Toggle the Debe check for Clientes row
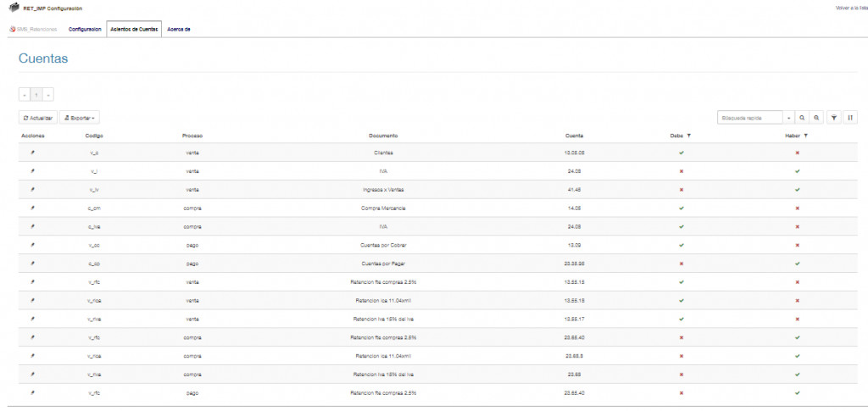This screenshot has width=868, height=411. 682,153
